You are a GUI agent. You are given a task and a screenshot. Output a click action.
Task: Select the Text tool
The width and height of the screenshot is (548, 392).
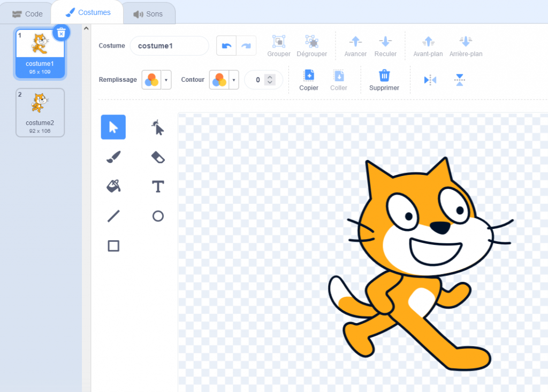tap(157, 187)
